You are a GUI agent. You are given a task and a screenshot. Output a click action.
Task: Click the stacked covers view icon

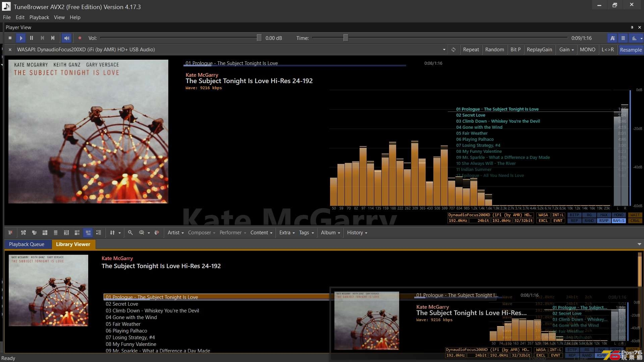[34, 233]
